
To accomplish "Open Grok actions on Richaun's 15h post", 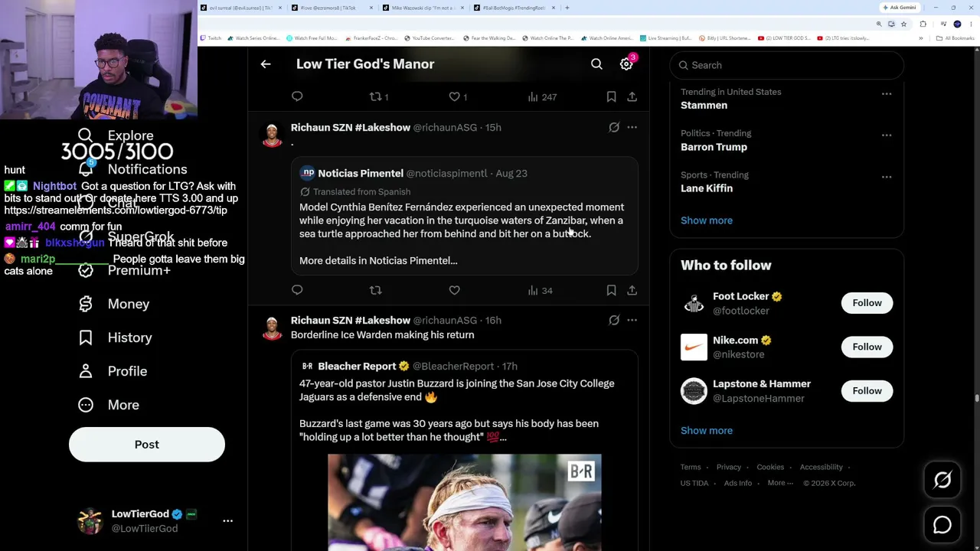I will click(x=614, y=127).
